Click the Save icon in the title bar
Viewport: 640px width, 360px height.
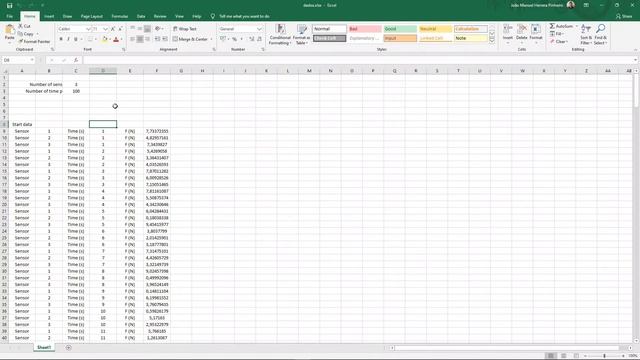9,5
